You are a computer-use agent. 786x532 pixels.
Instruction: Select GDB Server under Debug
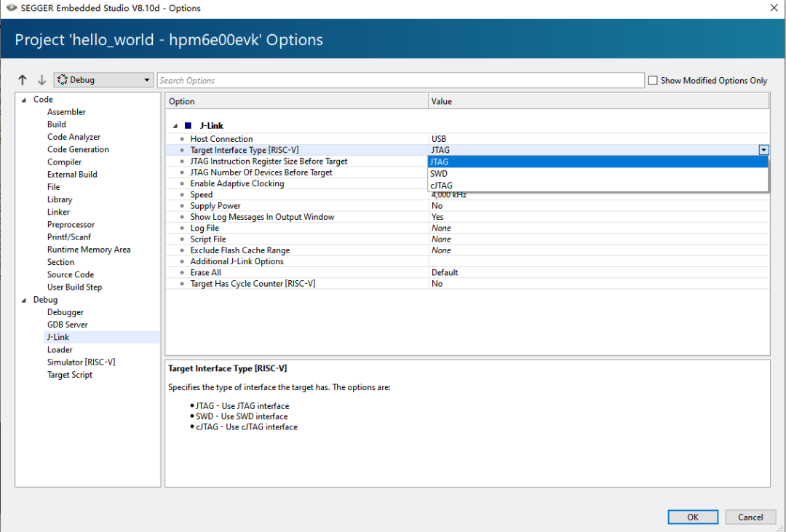tap(67, 325)
